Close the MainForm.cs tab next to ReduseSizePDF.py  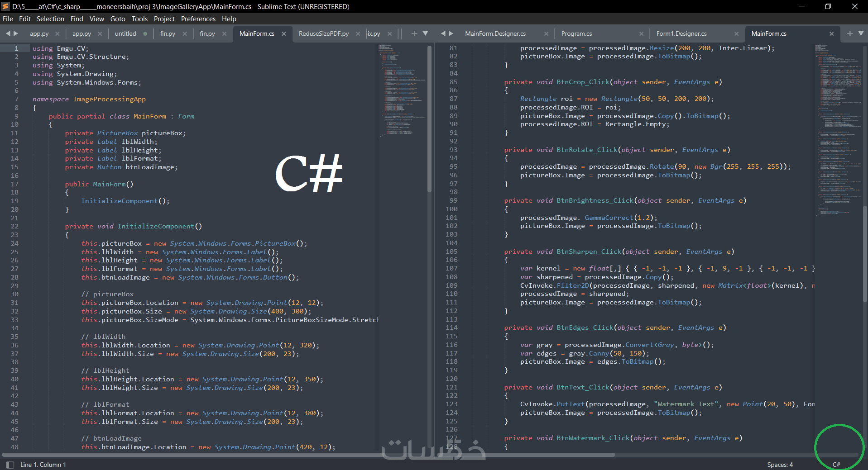[284, 33]
